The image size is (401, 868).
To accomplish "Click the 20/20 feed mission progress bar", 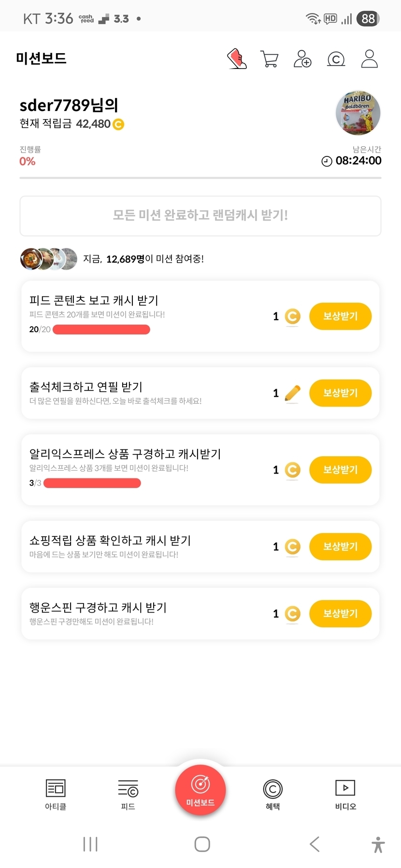I will [x=101, y=330].
